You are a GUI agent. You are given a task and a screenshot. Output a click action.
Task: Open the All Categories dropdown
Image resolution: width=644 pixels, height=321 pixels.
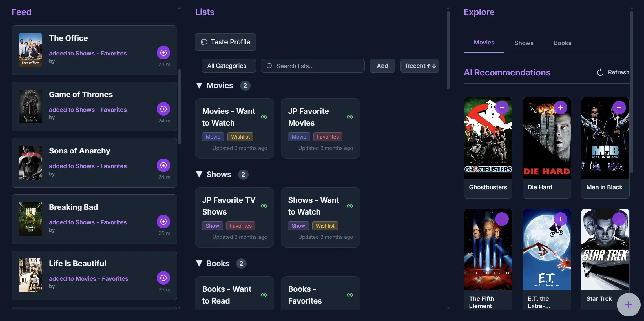point(229,66)
